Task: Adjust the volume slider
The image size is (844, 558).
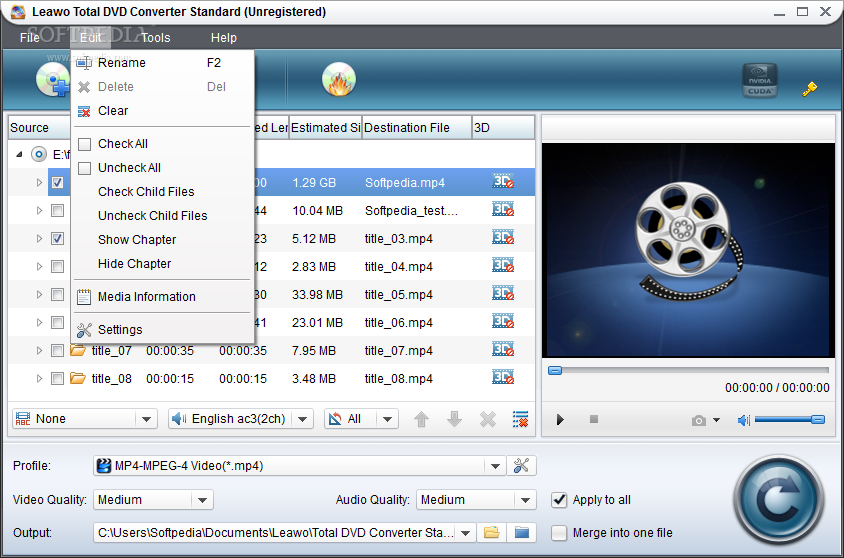Action: [x=790, y=420]
